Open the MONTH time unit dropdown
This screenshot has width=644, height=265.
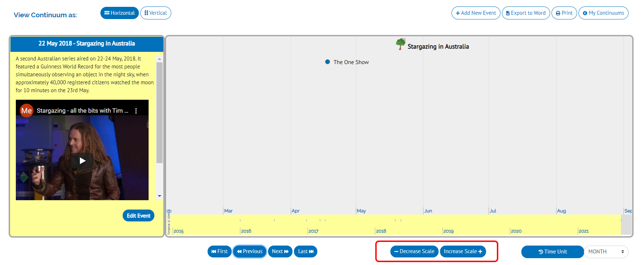[606, 252]
